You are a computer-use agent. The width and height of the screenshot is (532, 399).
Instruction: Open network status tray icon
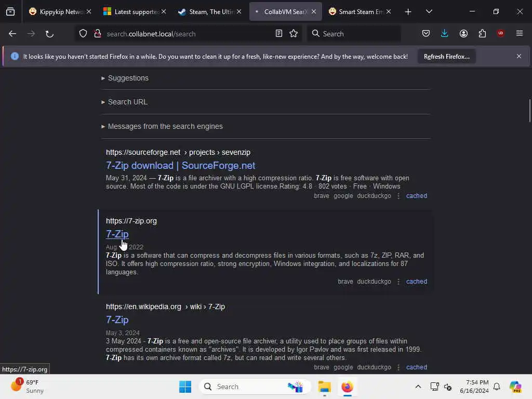[x=434, y=387]
